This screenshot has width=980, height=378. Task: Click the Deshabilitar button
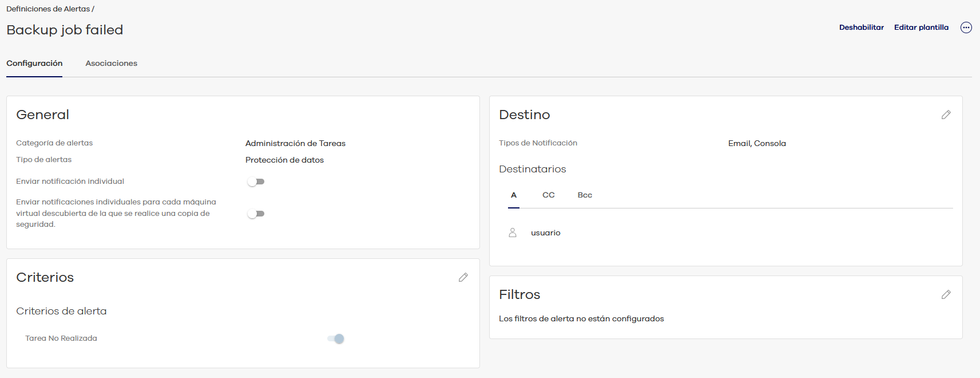[861, 27]
